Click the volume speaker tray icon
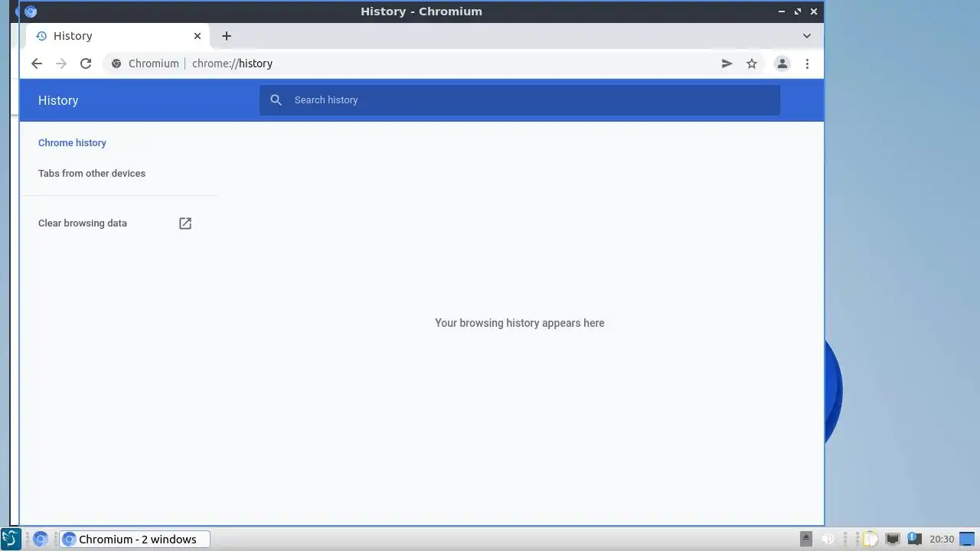Viewport: 980px width, 551px height. click(x=828, y=539)
